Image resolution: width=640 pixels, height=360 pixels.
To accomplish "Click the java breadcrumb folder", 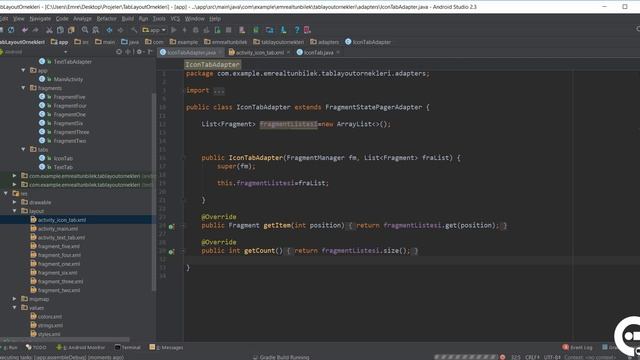I will coord(130,42).
